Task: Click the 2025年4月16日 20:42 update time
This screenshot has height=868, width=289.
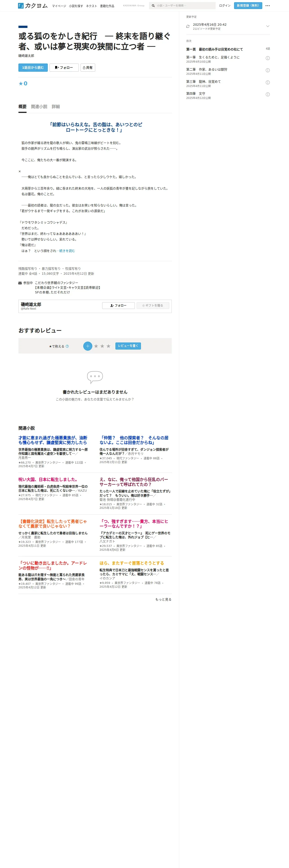Action: coord(210,25)
